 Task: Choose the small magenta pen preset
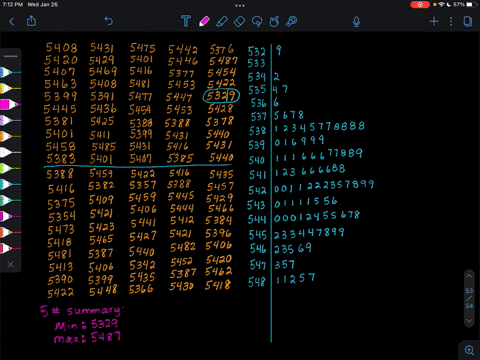(10, 216)
